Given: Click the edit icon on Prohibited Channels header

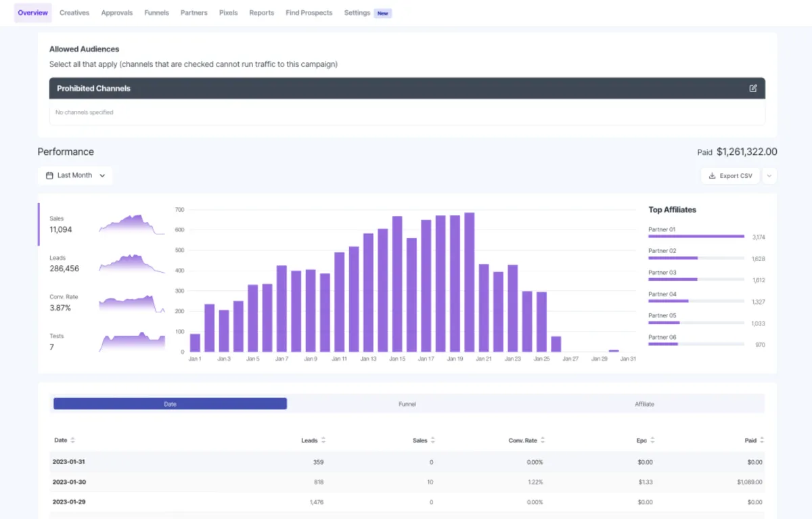Looking at the screenshot, I should click(x=753, y=89).
